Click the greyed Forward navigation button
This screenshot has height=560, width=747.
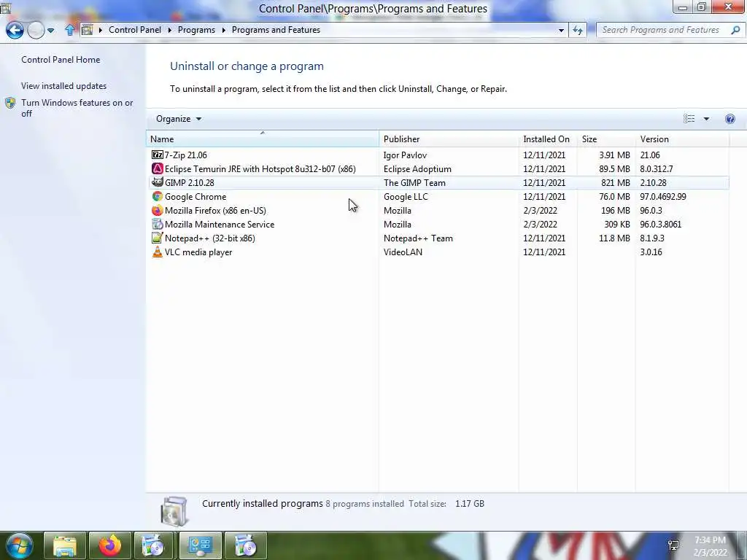pyautogui.click(x=36, y=30)
